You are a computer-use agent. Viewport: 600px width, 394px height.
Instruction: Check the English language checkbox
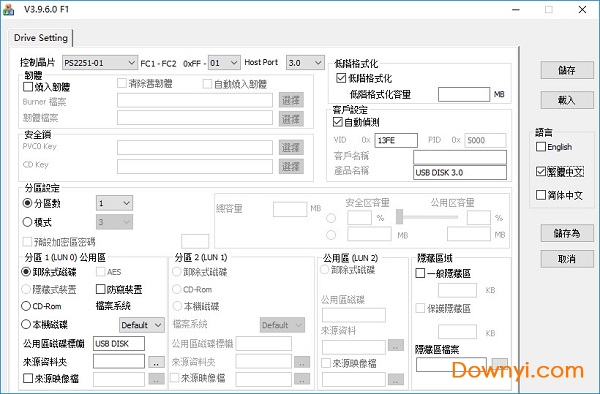point(541,147)
